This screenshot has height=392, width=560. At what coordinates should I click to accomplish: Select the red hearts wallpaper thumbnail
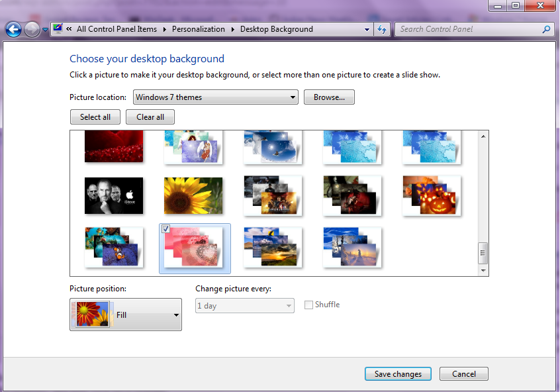pyautogui.click(x=114, y=146)
